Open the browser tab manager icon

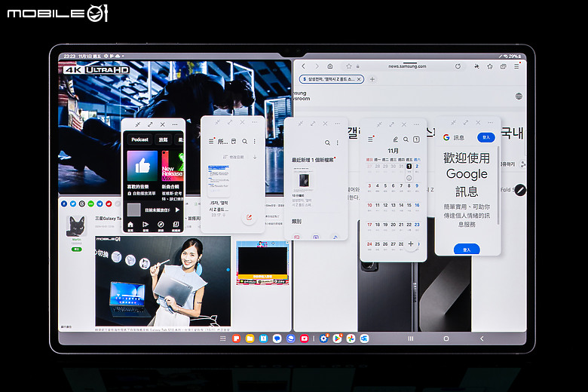504,66
